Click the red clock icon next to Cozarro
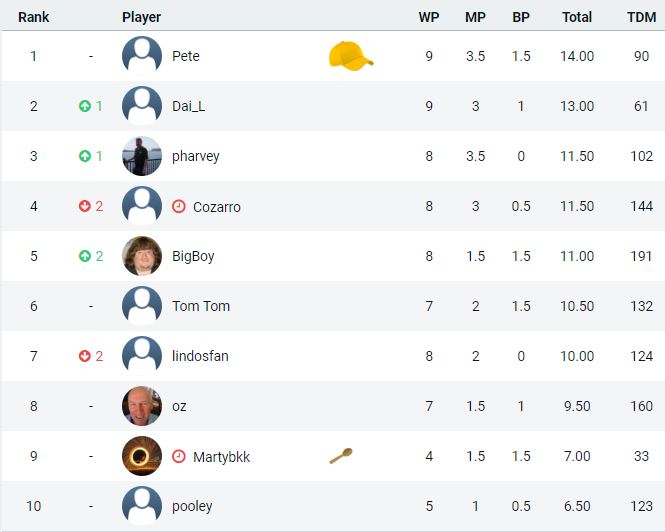The height and width of the screenshot is (532, 665). 179,206
